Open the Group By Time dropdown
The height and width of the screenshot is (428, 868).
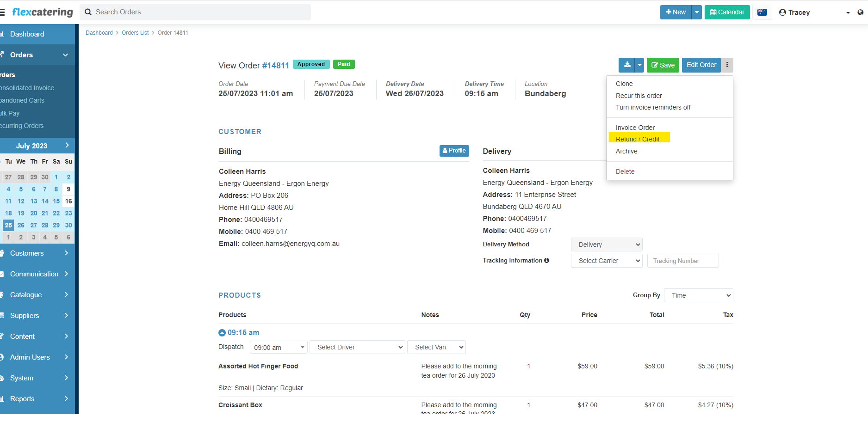click(x=699, y=295)
